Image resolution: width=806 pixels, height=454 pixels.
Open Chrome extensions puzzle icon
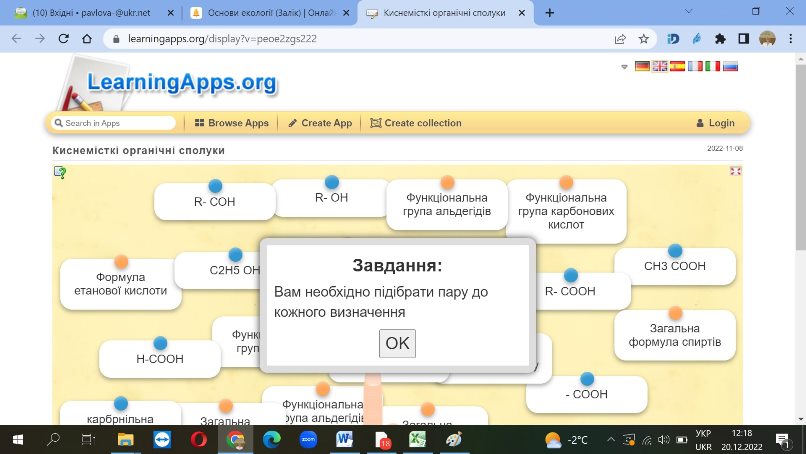720,39
